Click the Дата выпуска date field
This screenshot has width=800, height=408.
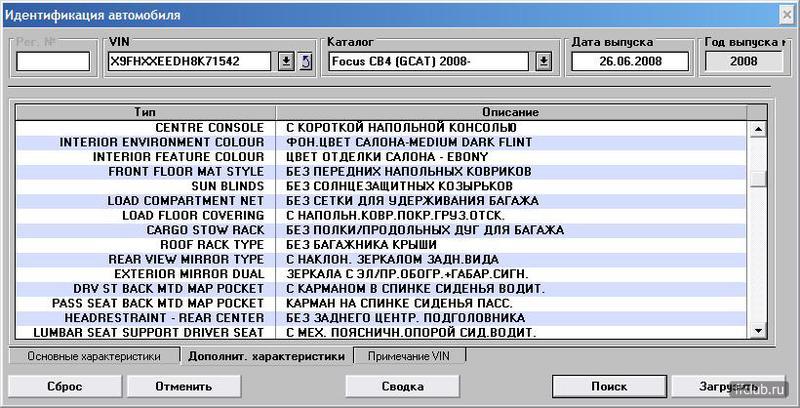tap(630, 62)
